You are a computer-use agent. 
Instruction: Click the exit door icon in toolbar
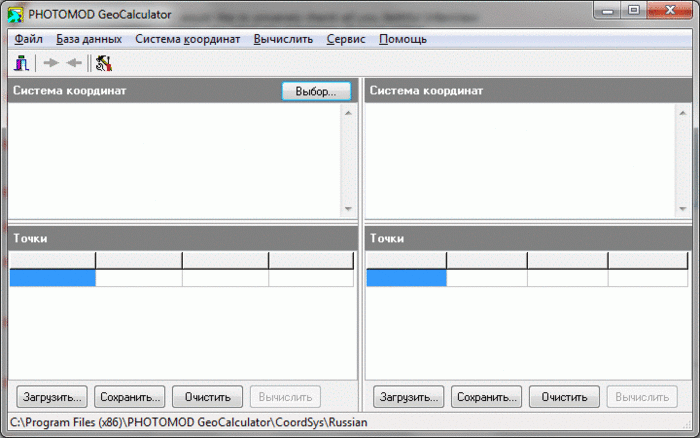click(x=21, y=63)
